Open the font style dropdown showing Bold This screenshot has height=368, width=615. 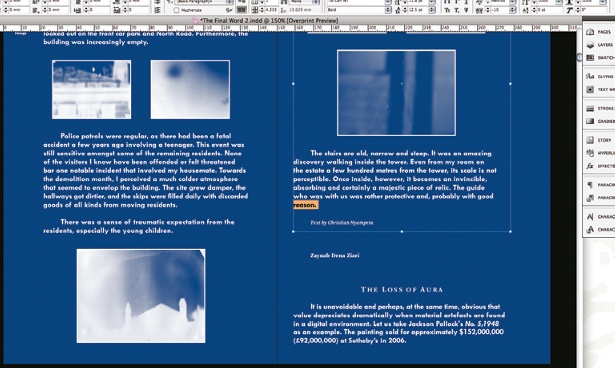[x=388, y=10]
